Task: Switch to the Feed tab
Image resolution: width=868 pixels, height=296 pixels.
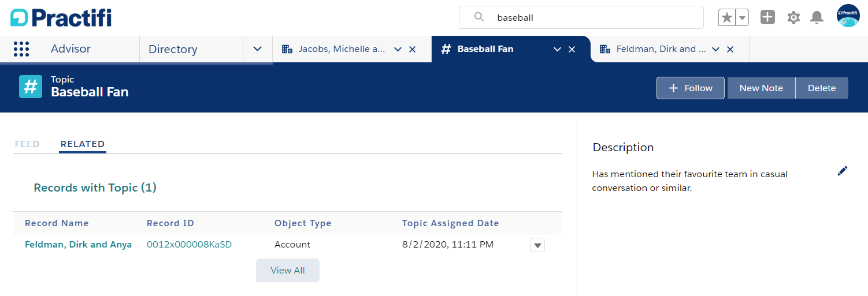Action: click(x=27, y=144)
